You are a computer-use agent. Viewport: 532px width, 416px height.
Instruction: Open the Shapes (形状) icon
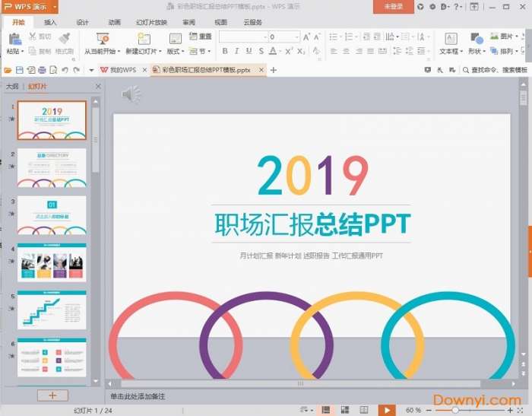[x=477, y=39]
